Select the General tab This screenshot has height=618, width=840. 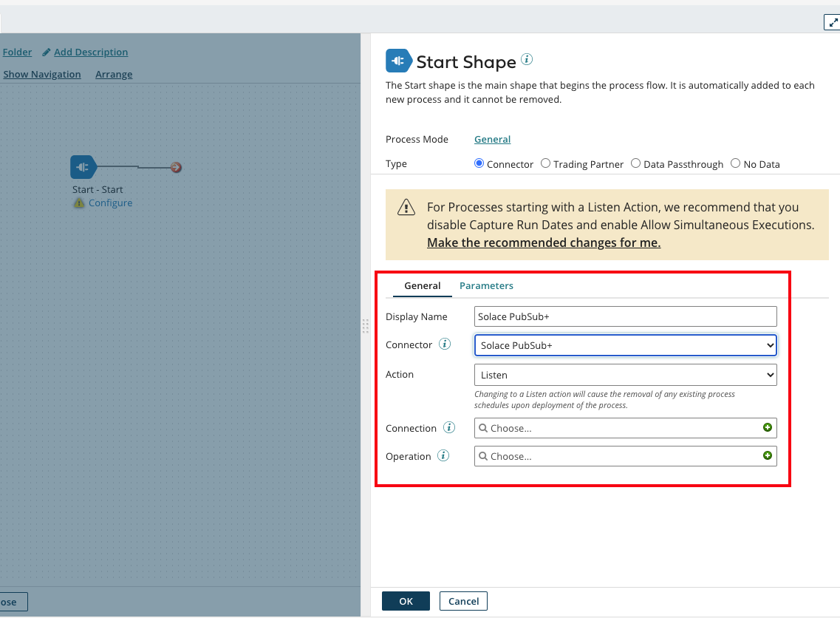click(x=422, y=286)
